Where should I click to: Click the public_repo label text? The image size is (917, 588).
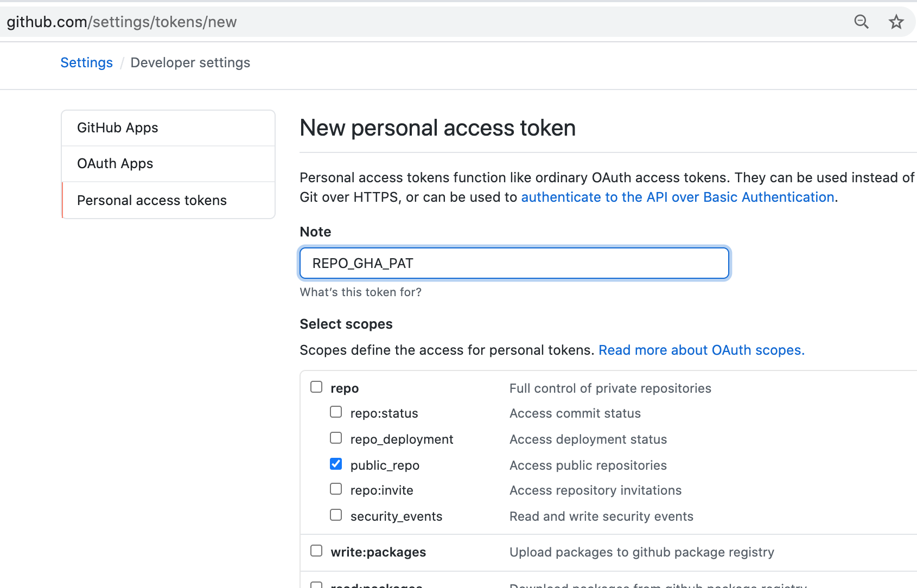385,465
